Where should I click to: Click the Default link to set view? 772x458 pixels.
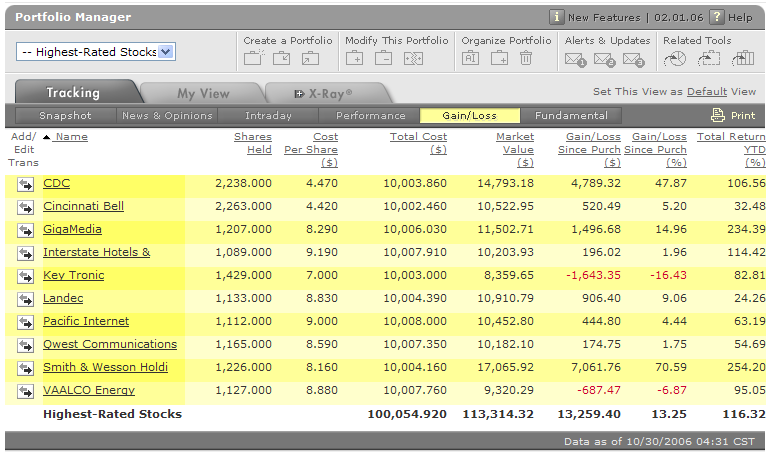coord(706,91)
